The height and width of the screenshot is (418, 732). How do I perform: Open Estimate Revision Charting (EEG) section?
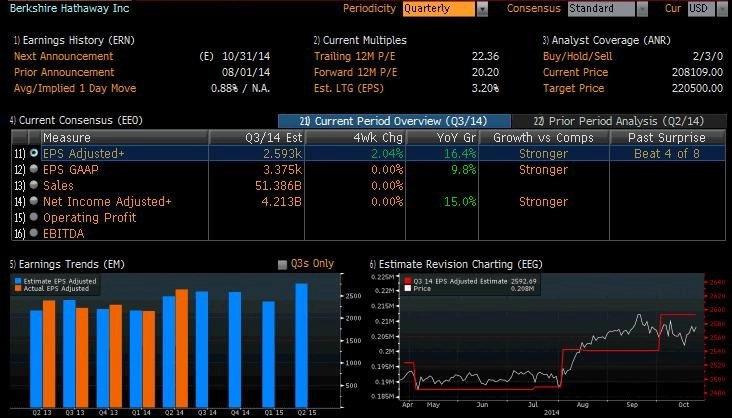click(x=456, y=264)
